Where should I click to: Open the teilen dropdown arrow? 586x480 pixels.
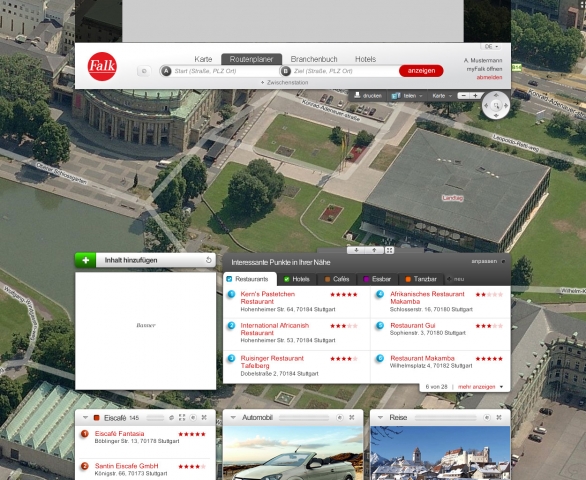[421, 96]
